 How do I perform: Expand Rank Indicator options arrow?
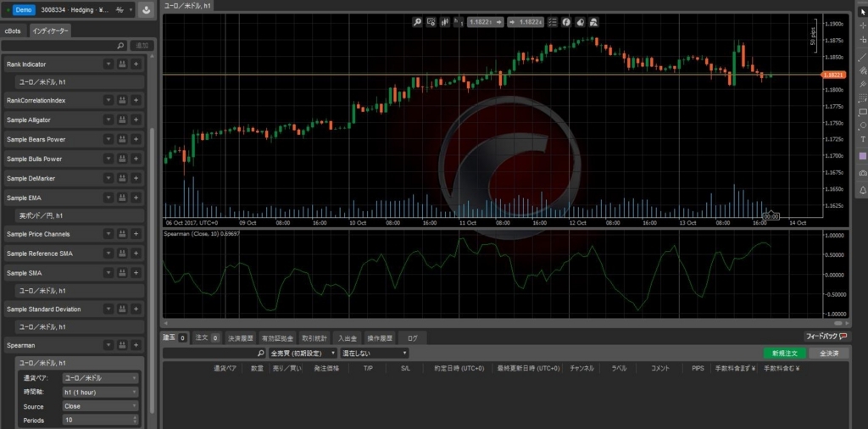click(109, 64)
